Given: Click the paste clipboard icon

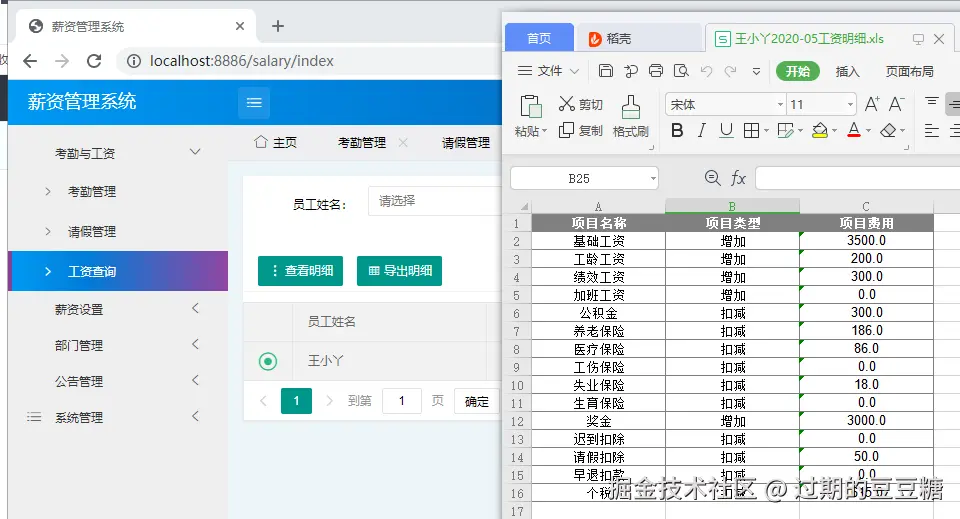Looking at the screenshot, I should (531, 106).
